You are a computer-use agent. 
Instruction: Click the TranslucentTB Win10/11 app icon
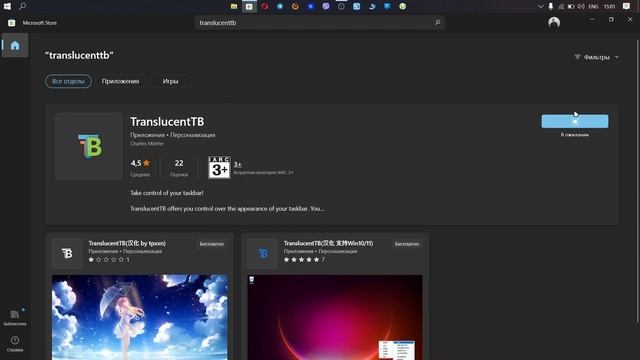(x=262, y=253)
